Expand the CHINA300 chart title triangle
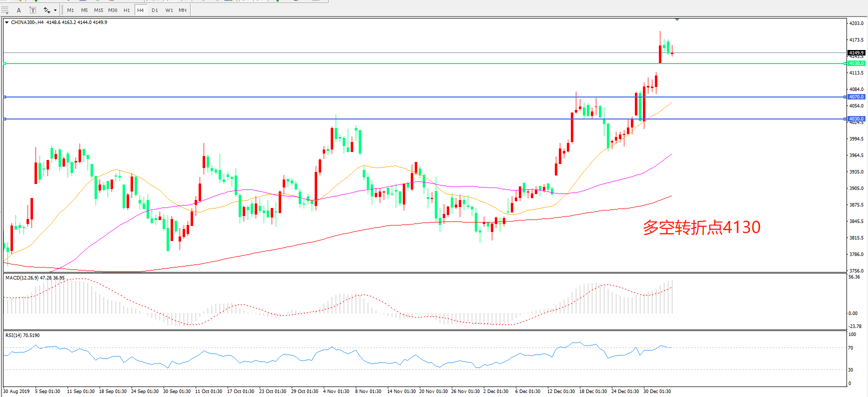The image size is (868, 397). pos(7,22)
